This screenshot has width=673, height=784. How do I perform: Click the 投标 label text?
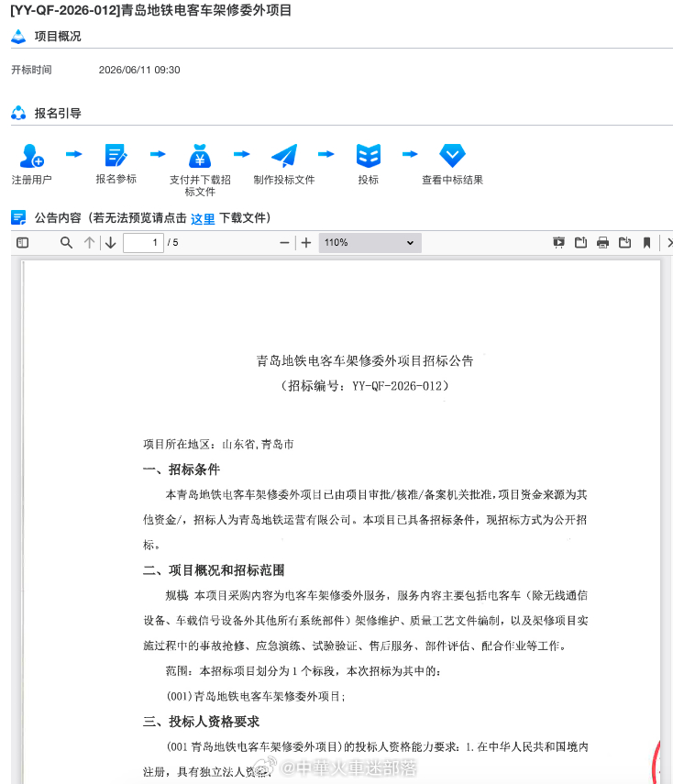(369, 180)
